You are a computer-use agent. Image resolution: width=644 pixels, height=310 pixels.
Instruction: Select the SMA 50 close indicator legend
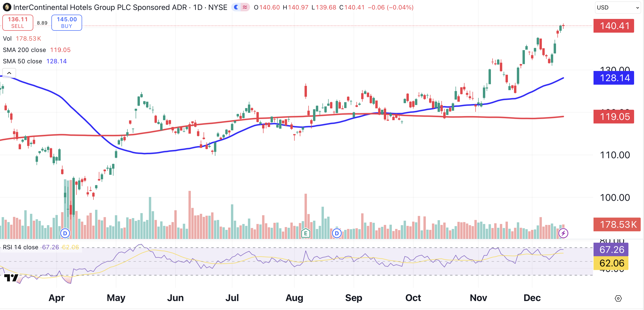[22, 61]
